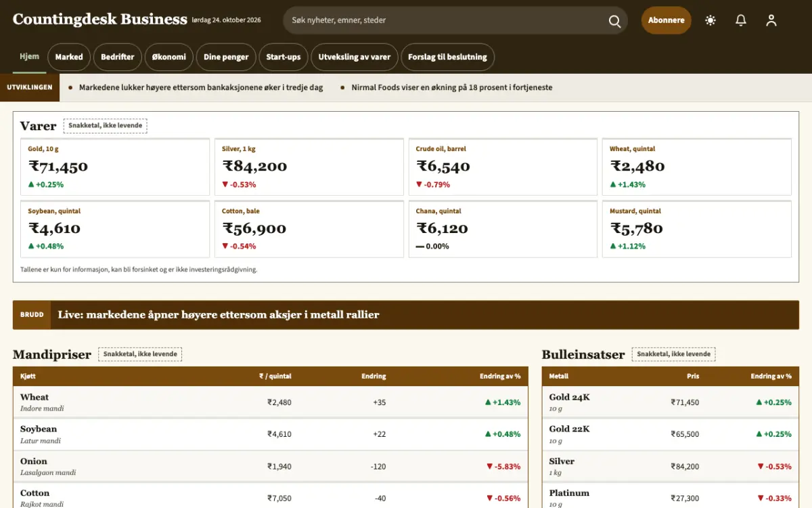Select the Crude oil barrel card

point(503,167)
